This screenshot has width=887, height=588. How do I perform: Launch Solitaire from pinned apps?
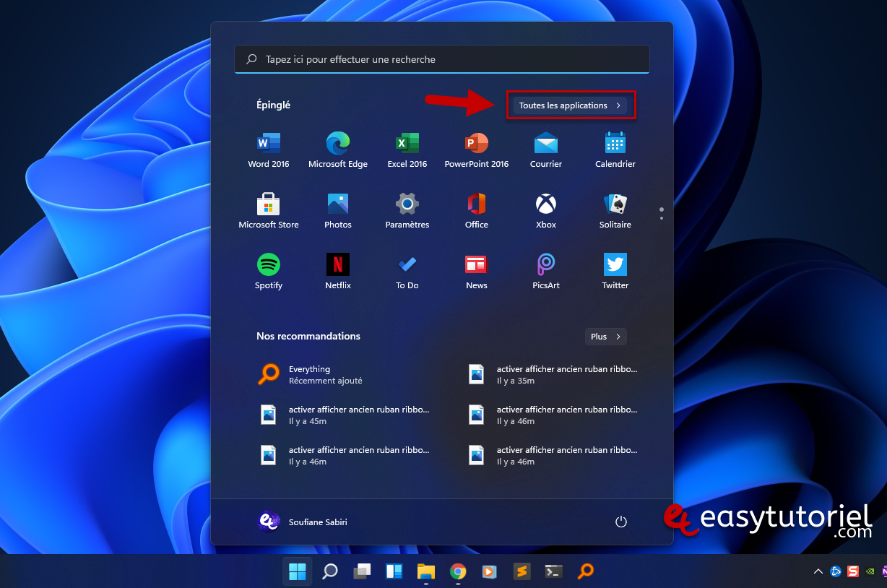tap(615, 211)
